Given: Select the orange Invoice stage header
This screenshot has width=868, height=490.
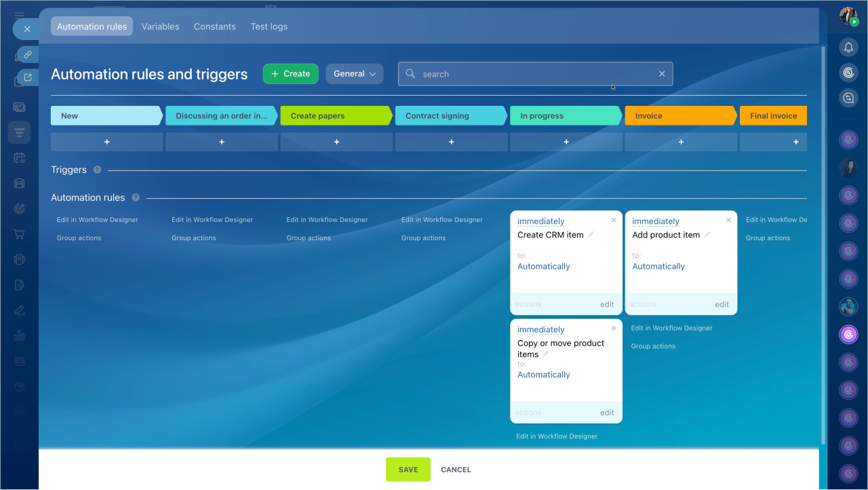Looking at the screenshot, I should 679,116.
